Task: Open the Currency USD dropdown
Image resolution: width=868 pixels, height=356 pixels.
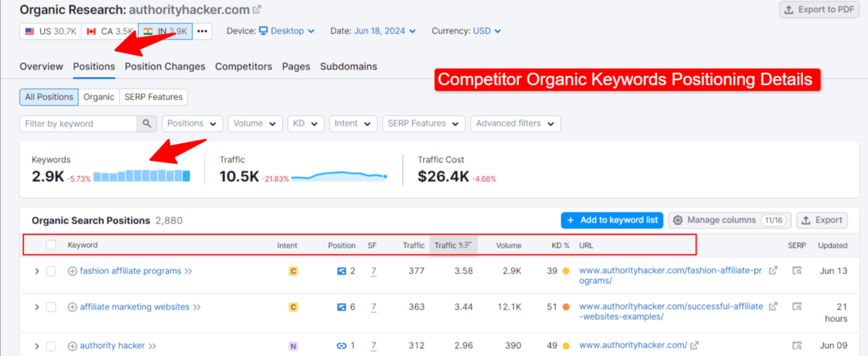Action: pos(487,31)
